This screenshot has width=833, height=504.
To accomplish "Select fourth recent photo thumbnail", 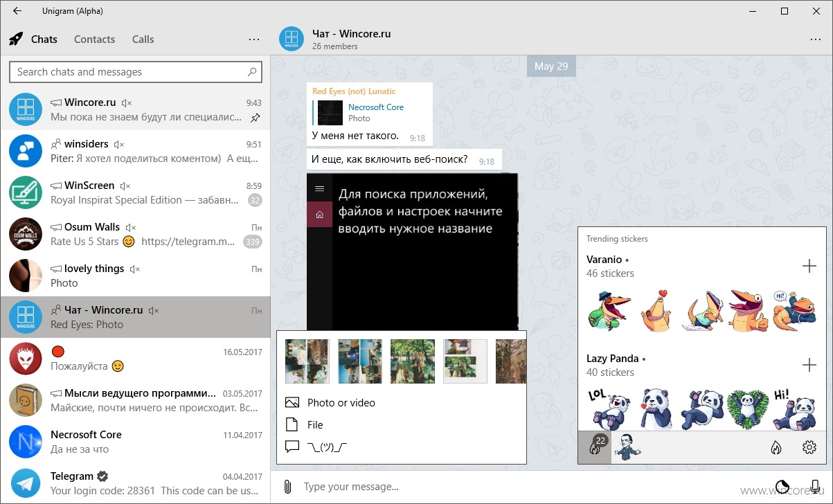I will click(x=465, y=361).
